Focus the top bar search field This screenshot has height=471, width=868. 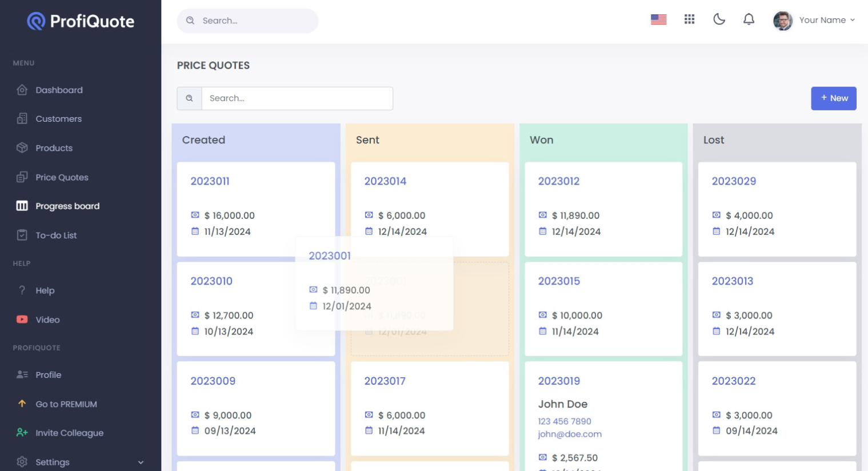coord(247,21)
